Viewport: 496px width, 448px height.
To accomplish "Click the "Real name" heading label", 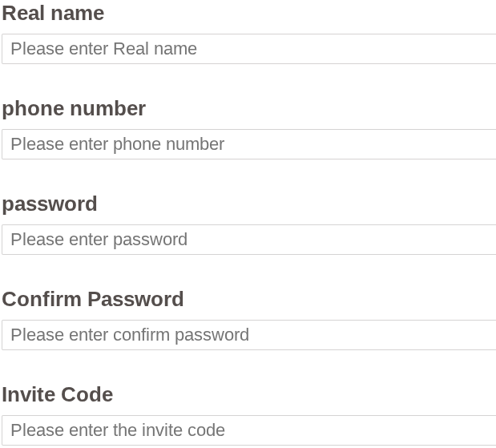I will pyautogui.click(x=53, y=14).
